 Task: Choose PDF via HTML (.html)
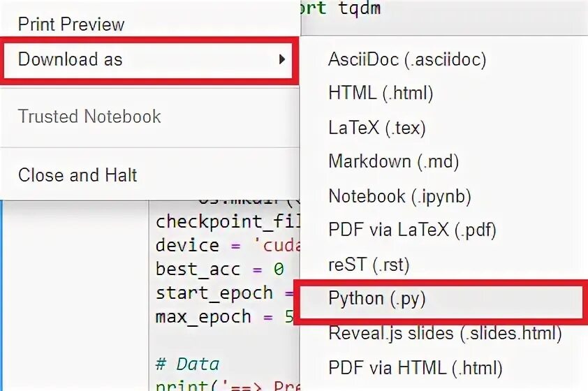415,367
